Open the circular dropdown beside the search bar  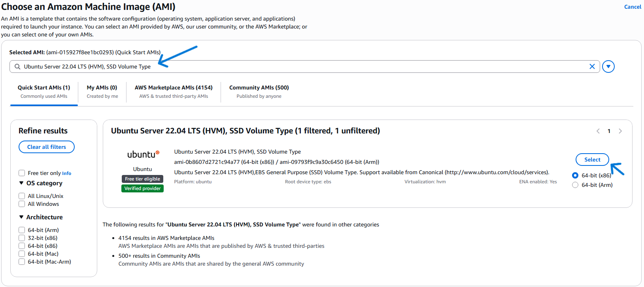[608, 67]
